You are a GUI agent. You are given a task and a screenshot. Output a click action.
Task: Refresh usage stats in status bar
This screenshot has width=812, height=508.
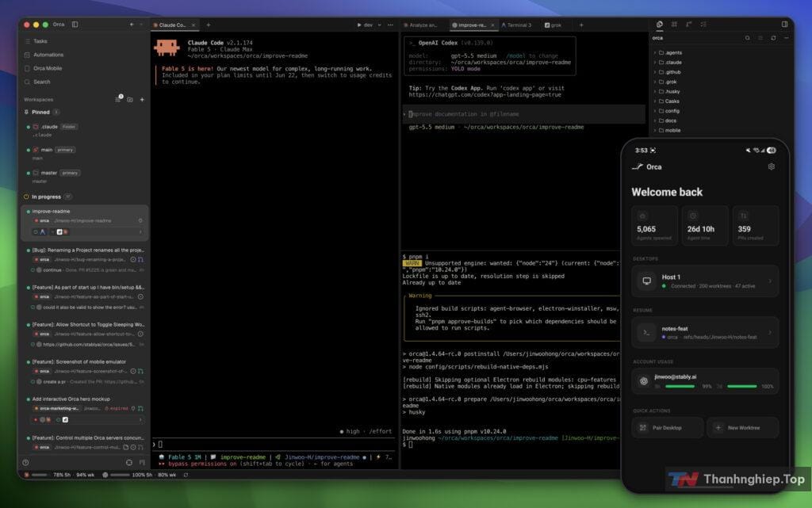(186, 475)
